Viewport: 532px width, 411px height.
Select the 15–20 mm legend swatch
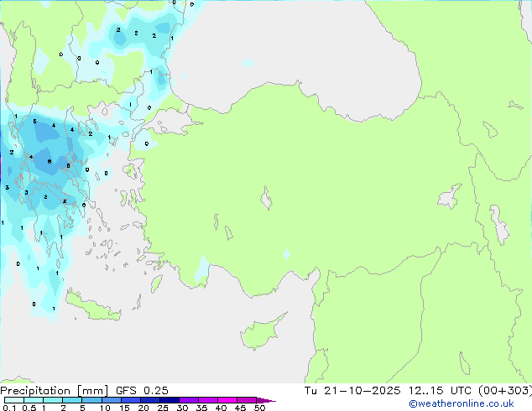(x=130, y=400)
